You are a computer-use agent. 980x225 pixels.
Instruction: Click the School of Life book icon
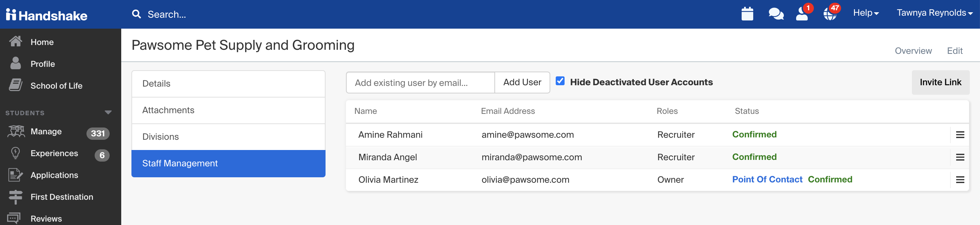(16, 85)
